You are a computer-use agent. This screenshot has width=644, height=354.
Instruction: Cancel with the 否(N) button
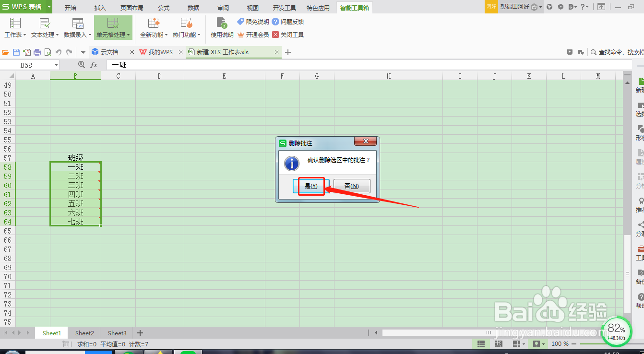tap(352, 186)
